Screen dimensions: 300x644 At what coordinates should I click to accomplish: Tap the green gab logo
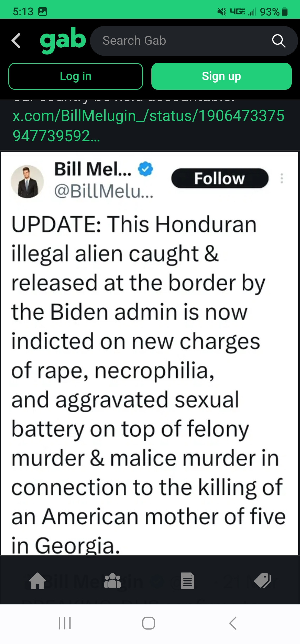tap(63, 40)
